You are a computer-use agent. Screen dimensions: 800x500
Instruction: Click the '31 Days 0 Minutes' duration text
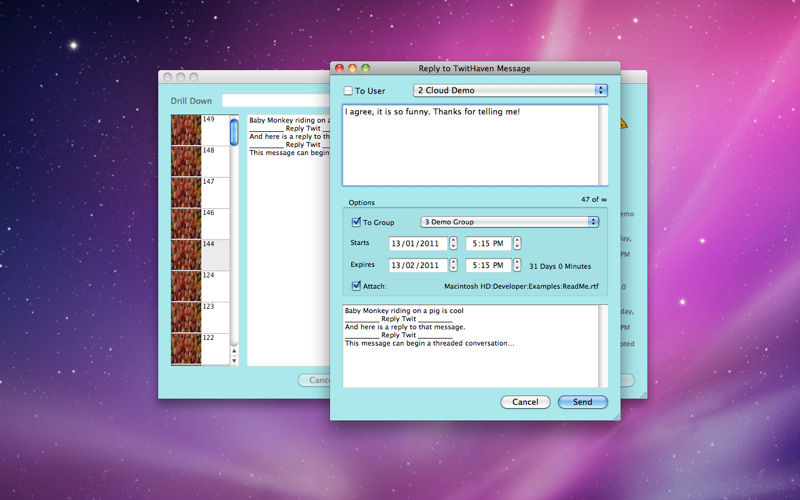click(x=560, y=266)
